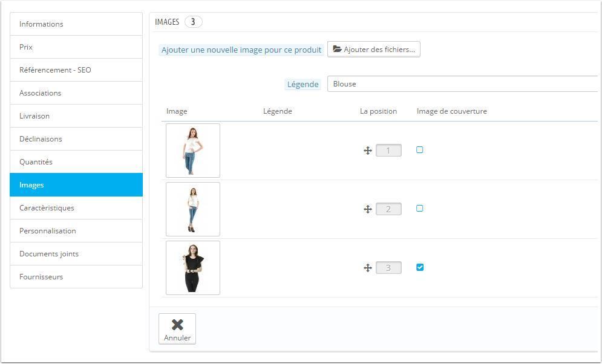Open the Informations tab
The width and height of the screenshot is (602, 364).
pyautogui.click(x=76, y=24)
